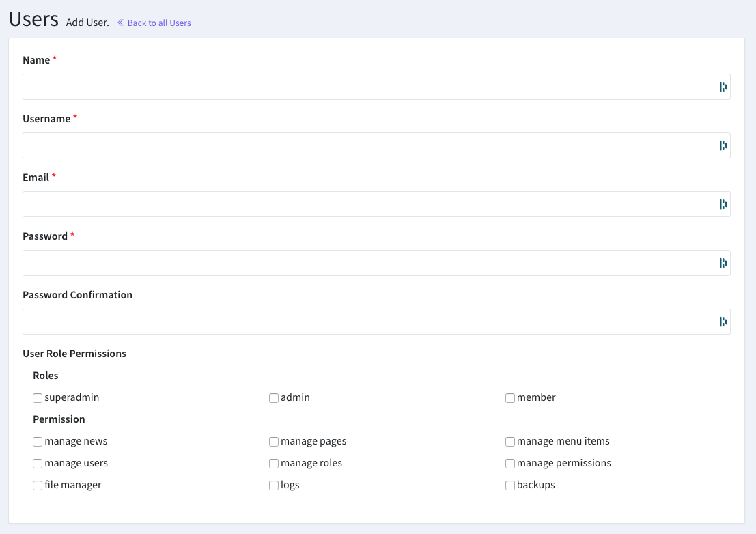The width and height of the screenshot is (756, 534).
Task: Focus the Password input field
Action: pos(376,263)
